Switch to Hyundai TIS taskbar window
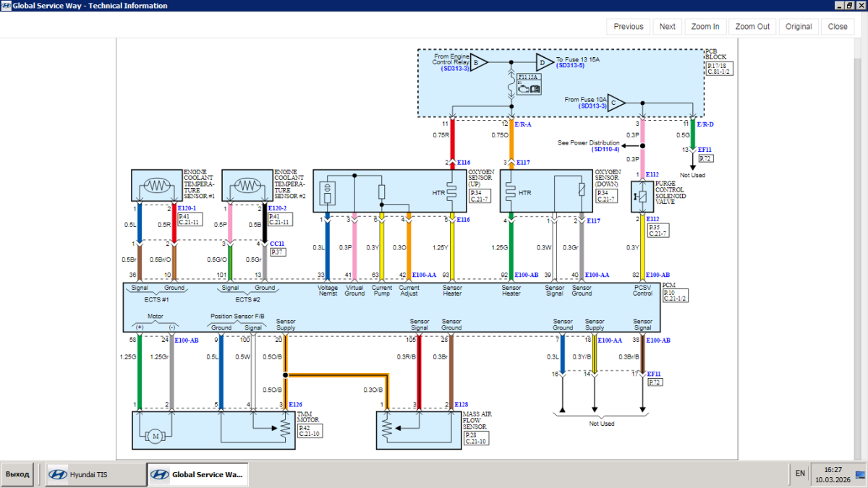The width and height of the screenshot is (868, 488). click(94, 474)
